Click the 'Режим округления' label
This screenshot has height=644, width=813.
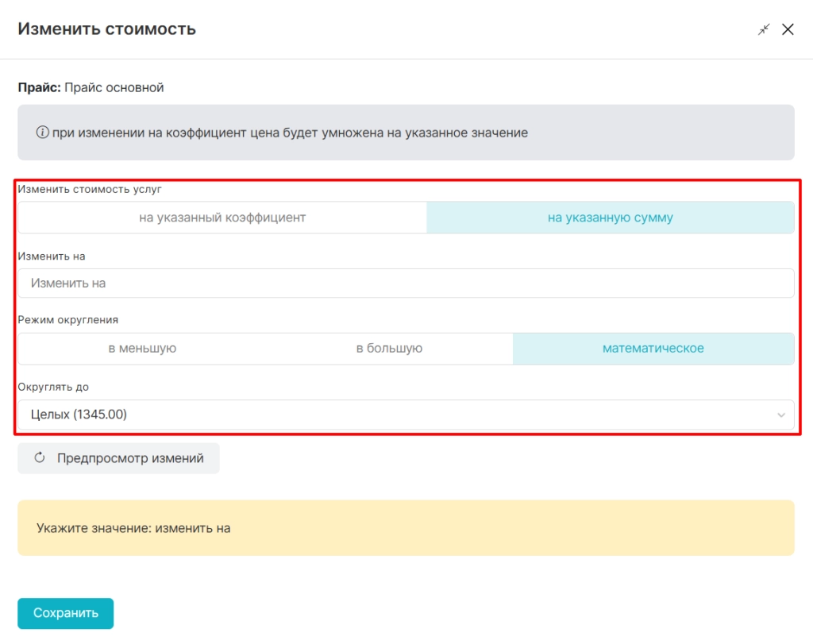tap(68, 320)
